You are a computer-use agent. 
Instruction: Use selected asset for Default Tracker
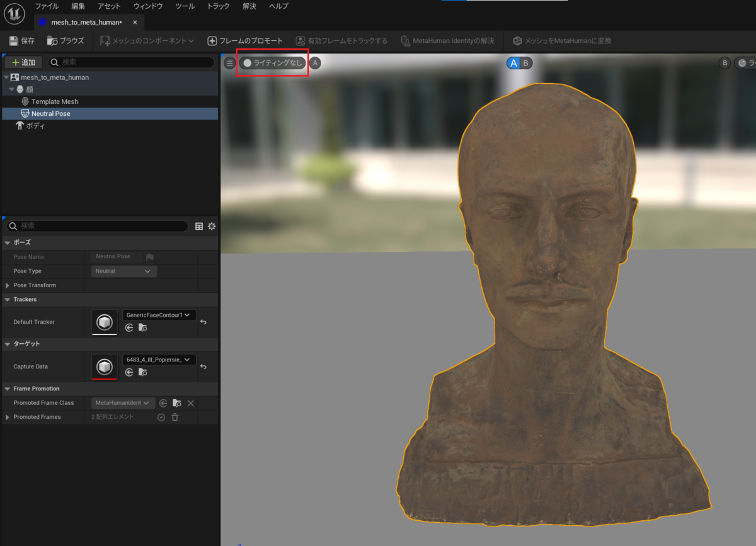pos(129,327)
